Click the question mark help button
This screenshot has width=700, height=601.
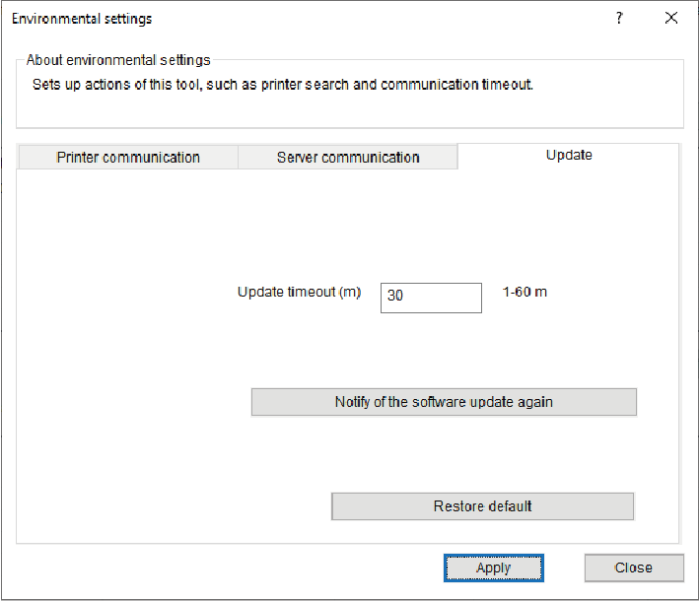[619, 18]
